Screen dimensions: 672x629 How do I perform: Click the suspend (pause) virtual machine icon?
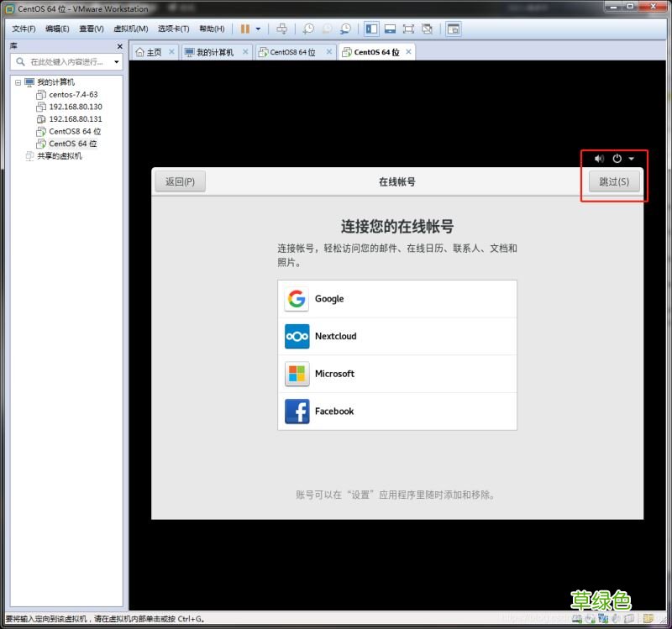pyautogui.click(x=244, y=28)
